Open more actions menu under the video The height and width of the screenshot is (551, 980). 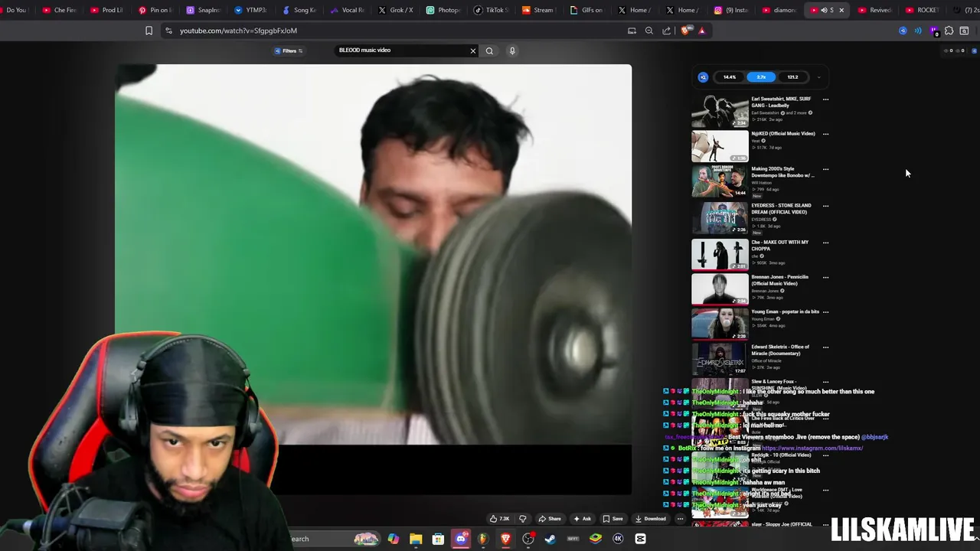[680, 519]
